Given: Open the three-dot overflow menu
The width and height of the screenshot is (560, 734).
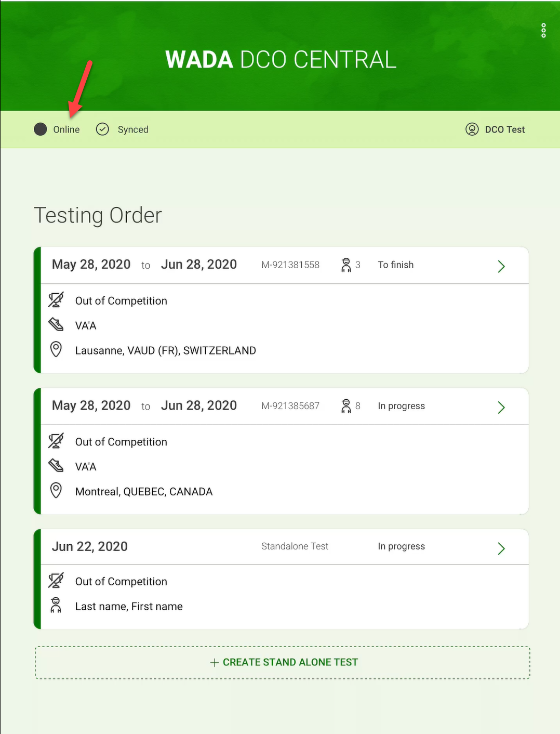Looking at the screenshot, I should (543, 31).
